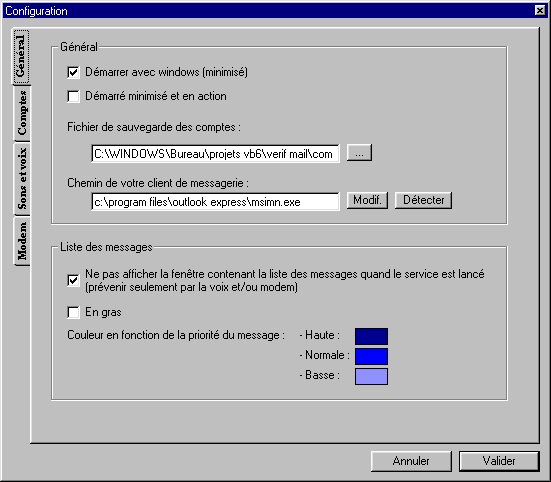Select the Modem tab
This screenshot has height=482, width=551.
(x=21, y=241)
